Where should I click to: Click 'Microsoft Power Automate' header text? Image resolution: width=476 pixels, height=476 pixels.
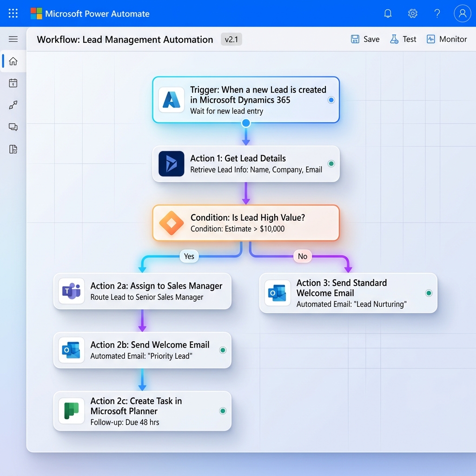[97, 13]
